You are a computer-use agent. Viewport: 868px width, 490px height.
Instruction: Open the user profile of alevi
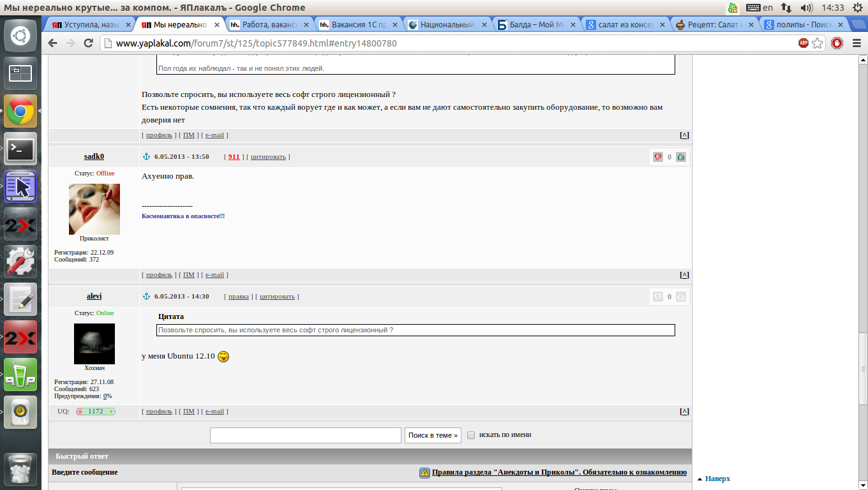tap(94, 297)
